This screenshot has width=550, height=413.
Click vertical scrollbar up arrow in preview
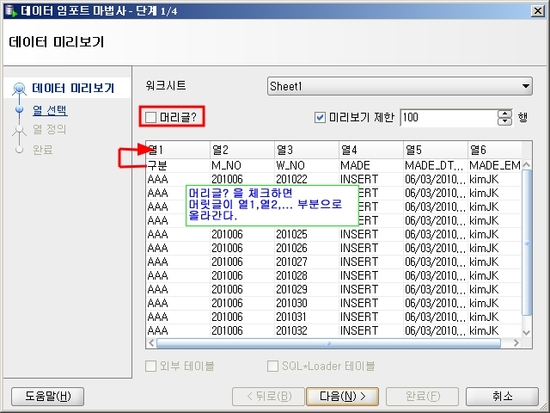coord(526,165)
